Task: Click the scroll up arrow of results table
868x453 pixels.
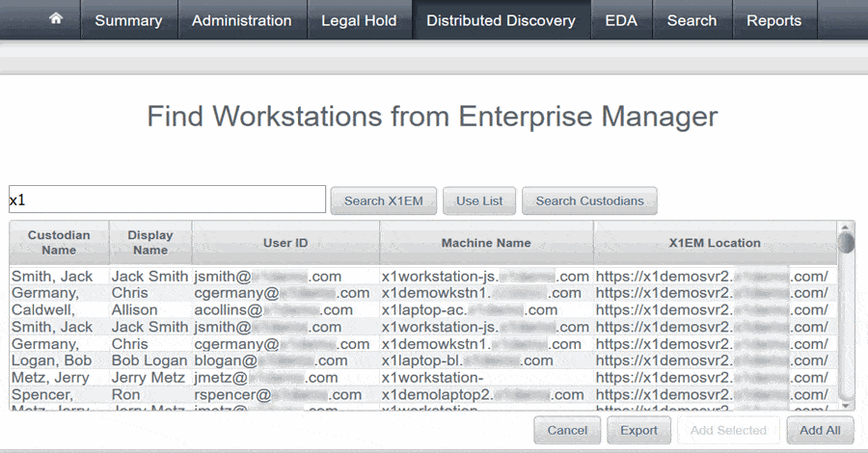Action: click(x=845, y=226)
